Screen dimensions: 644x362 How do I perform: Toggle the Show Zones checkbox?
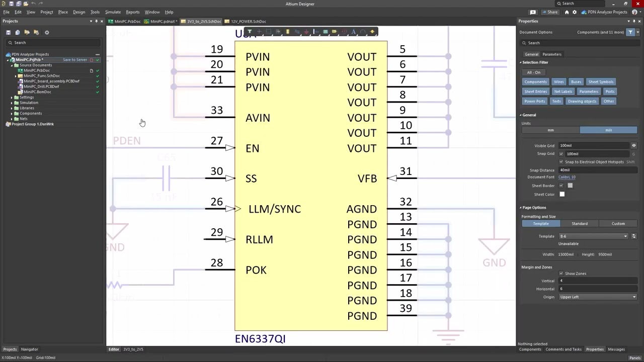[x=561, y=274]
